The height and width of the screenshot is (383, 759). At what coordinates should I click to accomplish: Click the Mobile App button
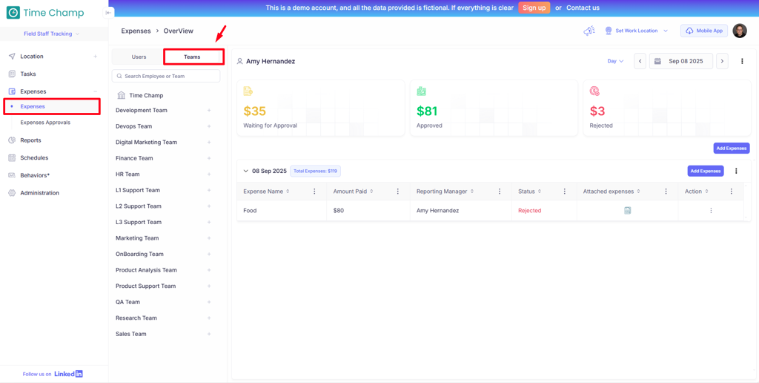coord(704,31)
